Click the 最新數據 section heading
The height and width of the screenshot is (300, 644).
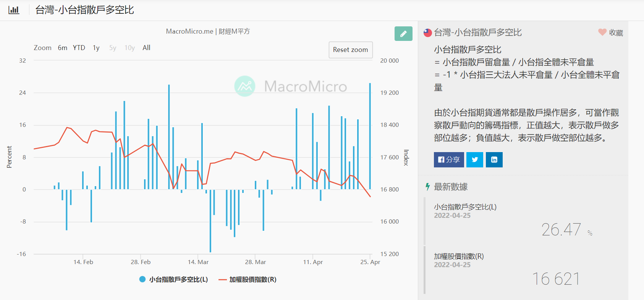click(451, 187)
